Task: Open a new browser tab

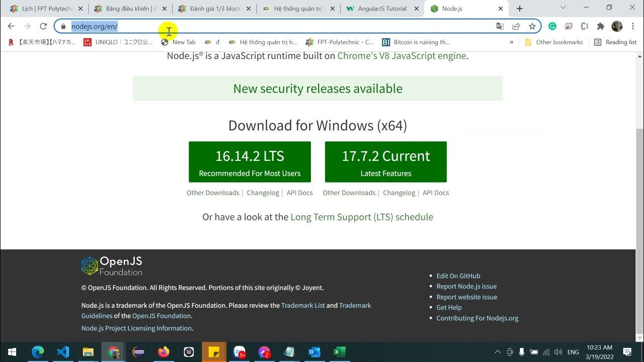Action: click(520, 9)
